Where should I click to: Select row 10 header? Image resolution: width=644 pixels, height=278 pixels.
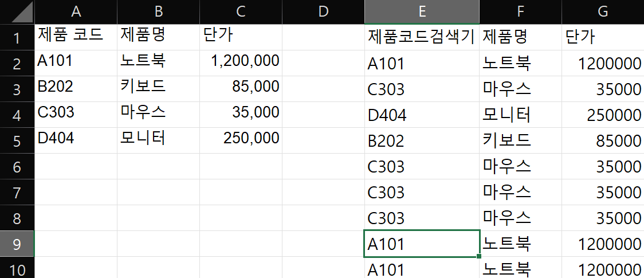[x=17, y=268]
